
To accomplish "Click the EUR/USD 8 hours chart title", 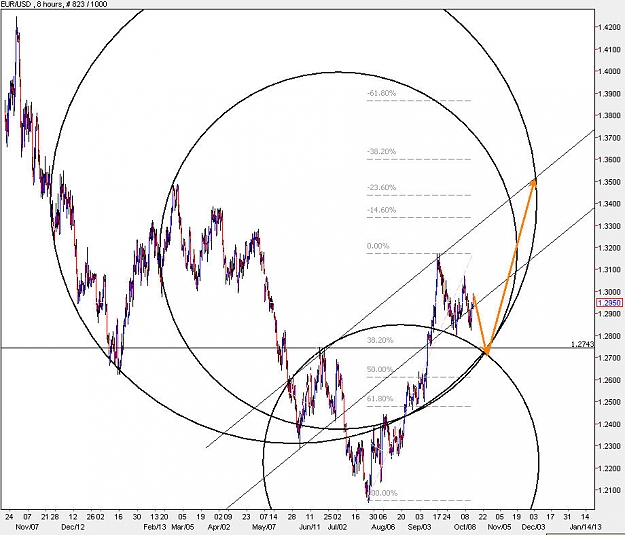I will tap(54, 4).
